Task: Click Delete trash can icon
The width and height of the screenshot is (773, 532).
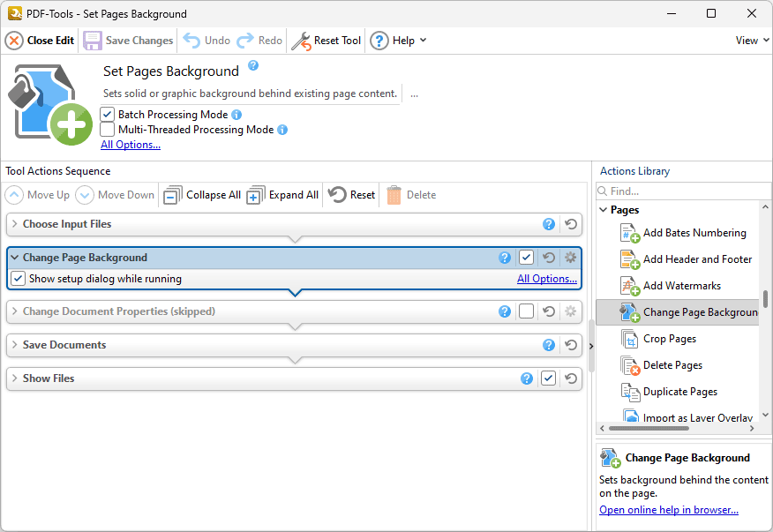Action: (394, 195)
